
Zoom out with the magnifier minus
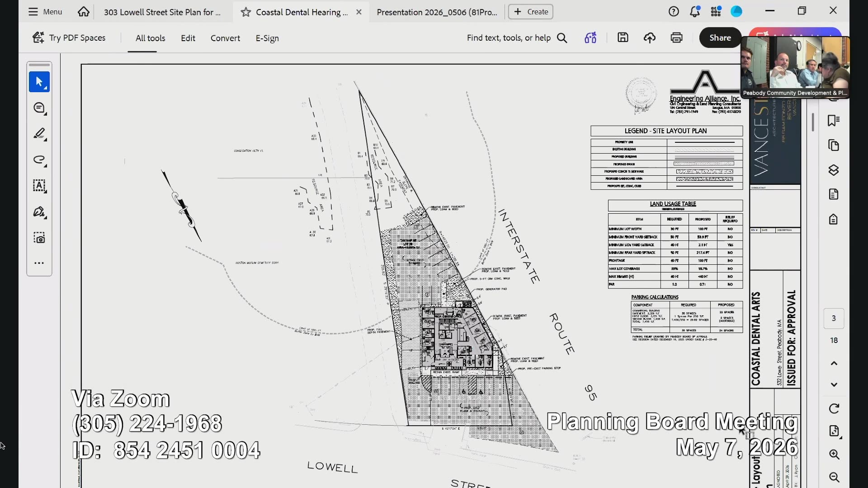click(834, 478)
